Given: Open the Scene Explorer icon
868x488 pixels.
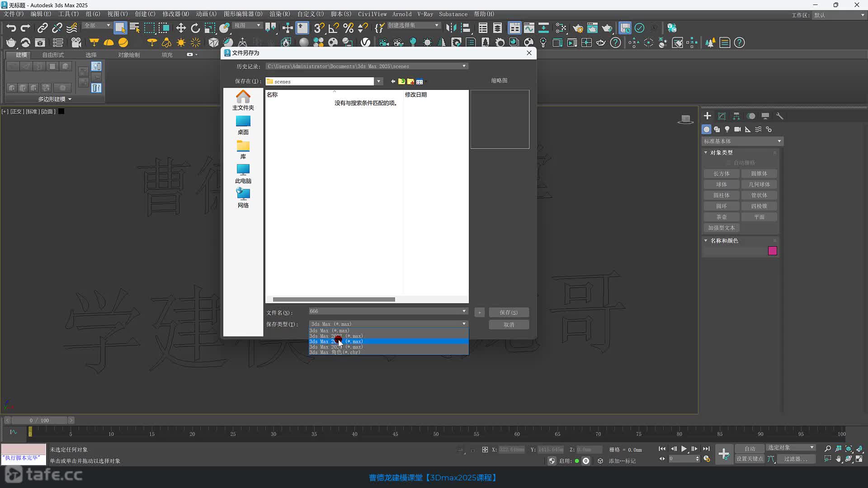Looking at the screenshot, I should pos(483,28).
